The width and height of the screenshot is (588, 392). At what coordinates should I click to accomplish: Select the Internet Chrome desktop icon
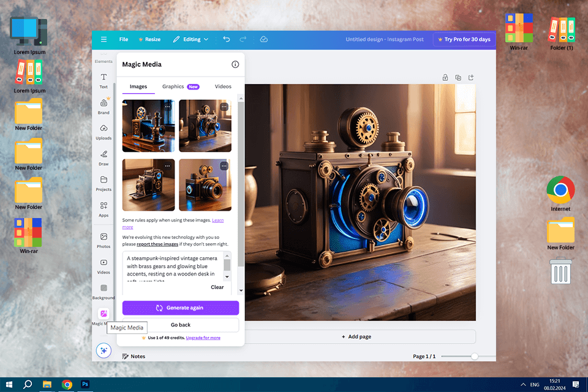pos(560,194)
